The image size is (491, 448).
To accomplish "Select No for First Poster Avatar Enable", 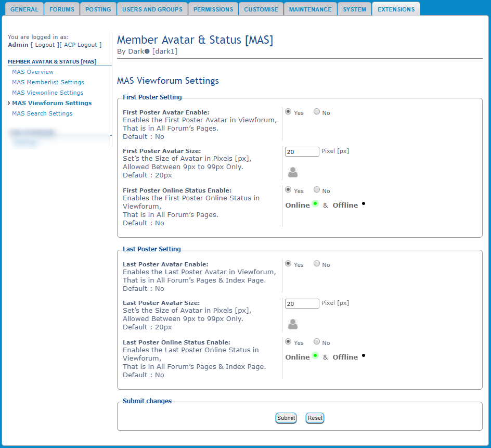I will pos(317,112).
